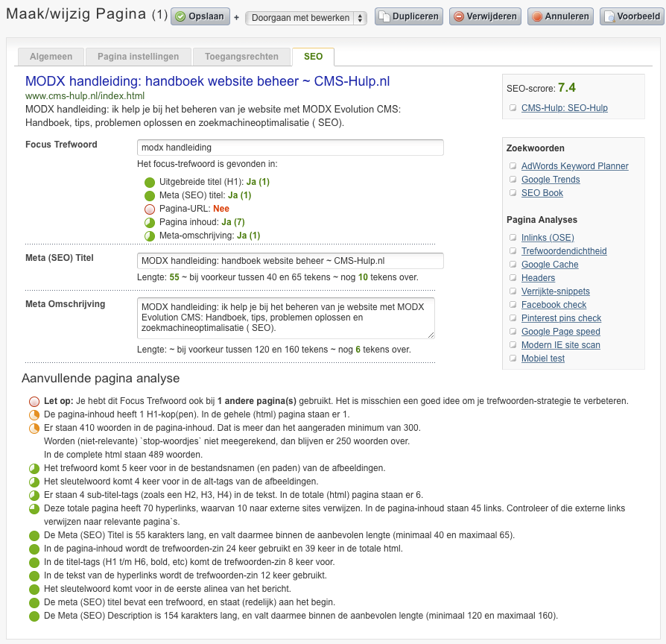Open the 'Doorgaan met bewerken' dropdown
Image resolution: width=666 pixels, height=644 pixels.
(x=305, y=18)
